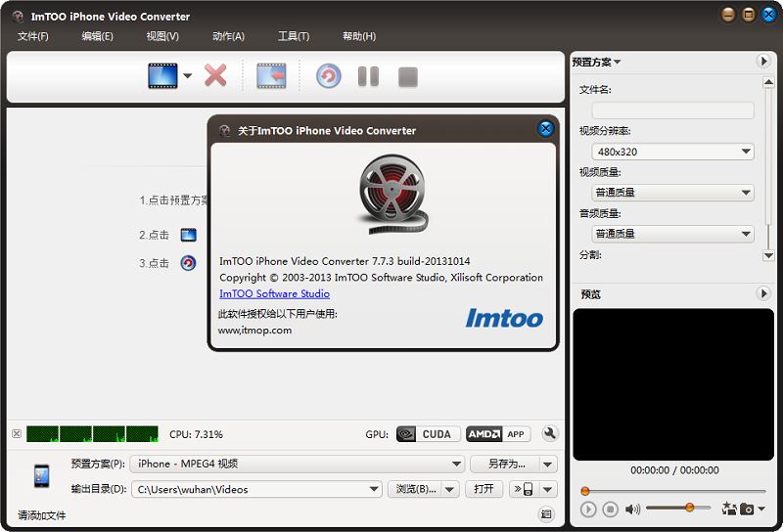Open the arrow next to 浏览(B)
This screenshot has height=532, width=783.
pyautogui.click(x=450, y=489)
